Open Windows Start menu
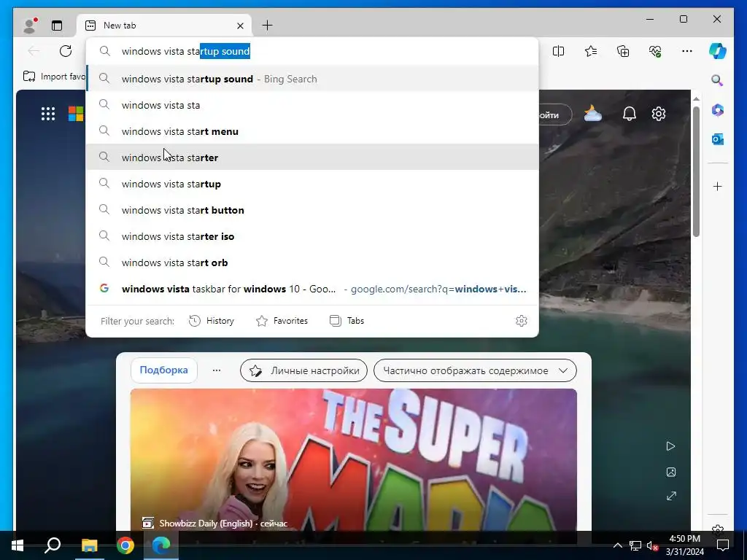This screenshot has width=747, height=560. click(x=18, y=545)
